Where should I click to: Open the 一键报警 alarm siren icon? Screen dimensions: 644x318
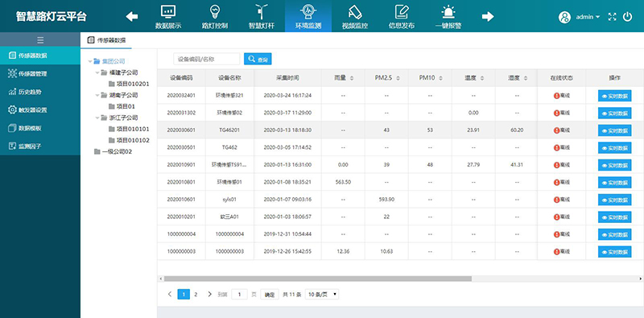(448, 11)
